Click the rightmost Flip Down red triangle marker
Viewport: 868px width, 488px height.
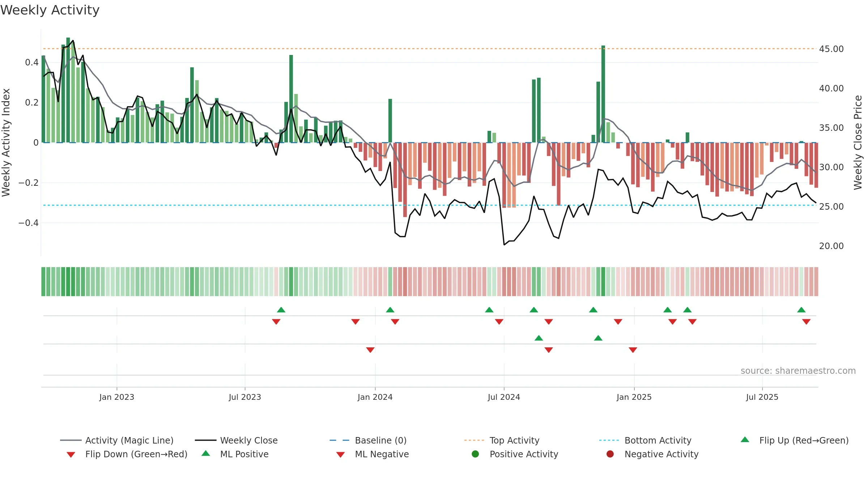(806, 322)
